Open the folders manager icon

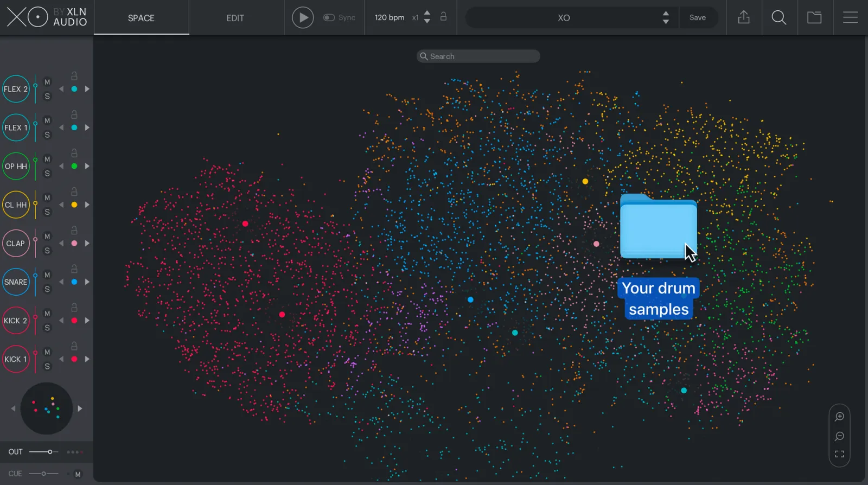(814, 17)
